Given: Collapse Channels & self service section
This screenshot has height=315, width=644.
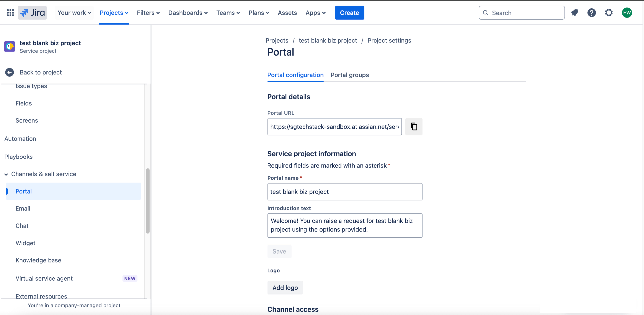Looking at the screenshot, I should point(6,174).
